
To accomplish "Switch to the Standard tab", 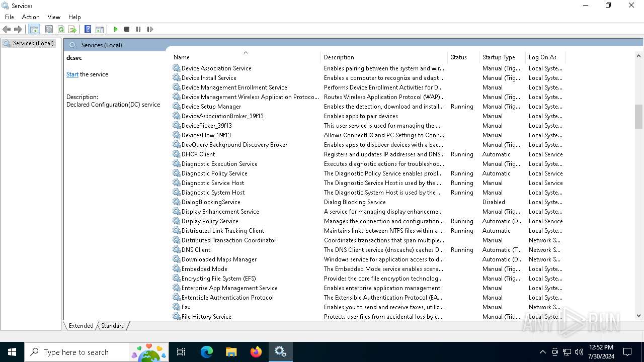I will [x=113, y=326].
